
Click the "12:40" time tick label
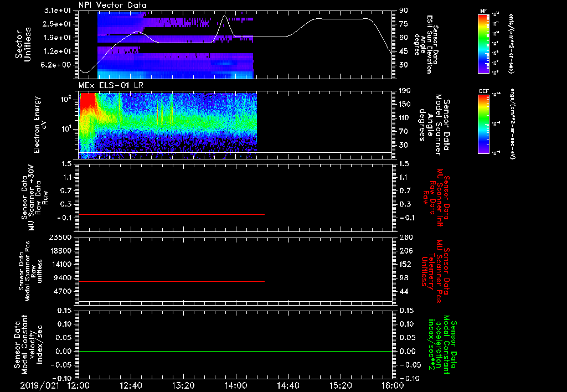point(131,386)
